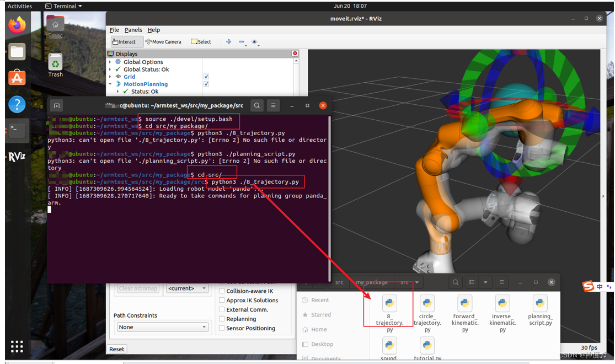Select the Interact tool in RViz toolbar
This screenshot has width=615, height=364.
[x=124, y=41]
